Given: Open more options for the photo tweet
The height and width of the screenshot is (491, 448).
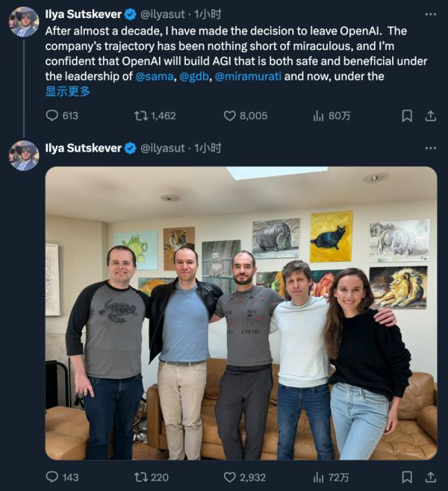Looking at the screenshot, I should point(430,148).
